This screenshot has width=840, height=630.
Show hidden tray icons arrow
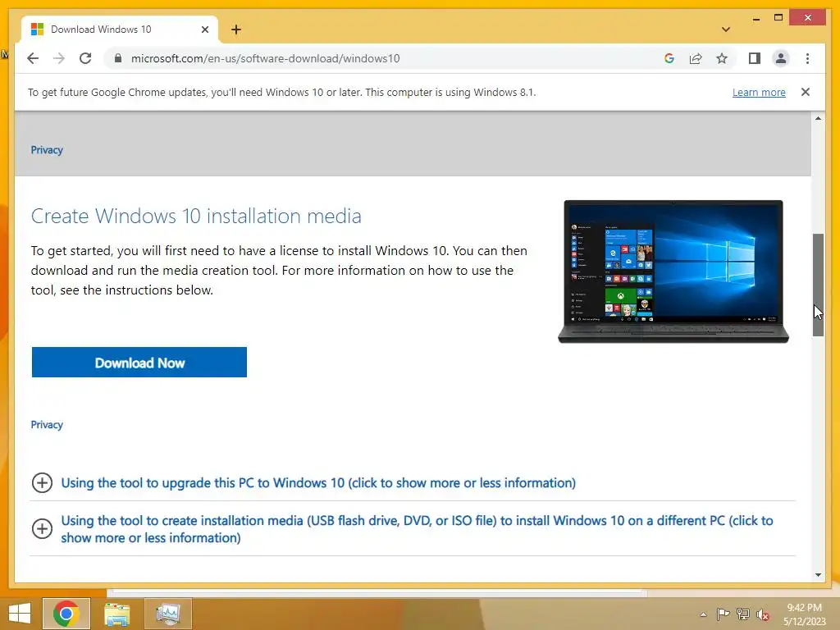click(703, 614)
